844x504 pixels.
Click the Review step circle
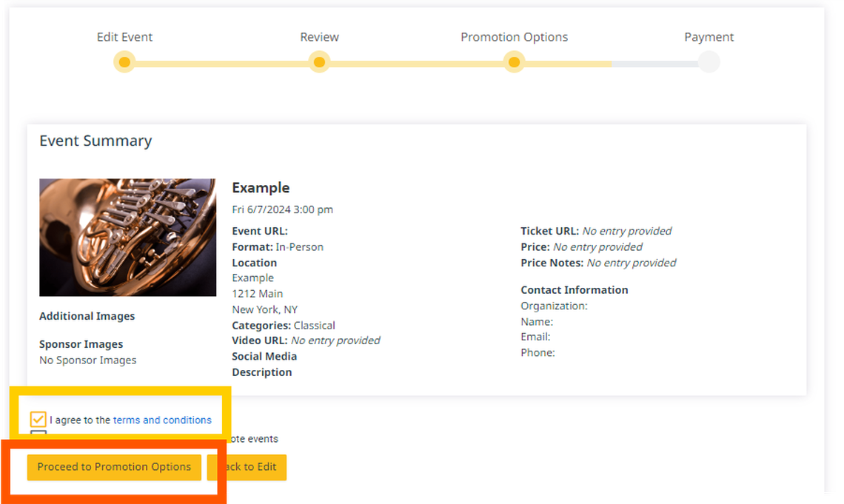(319, 62)
